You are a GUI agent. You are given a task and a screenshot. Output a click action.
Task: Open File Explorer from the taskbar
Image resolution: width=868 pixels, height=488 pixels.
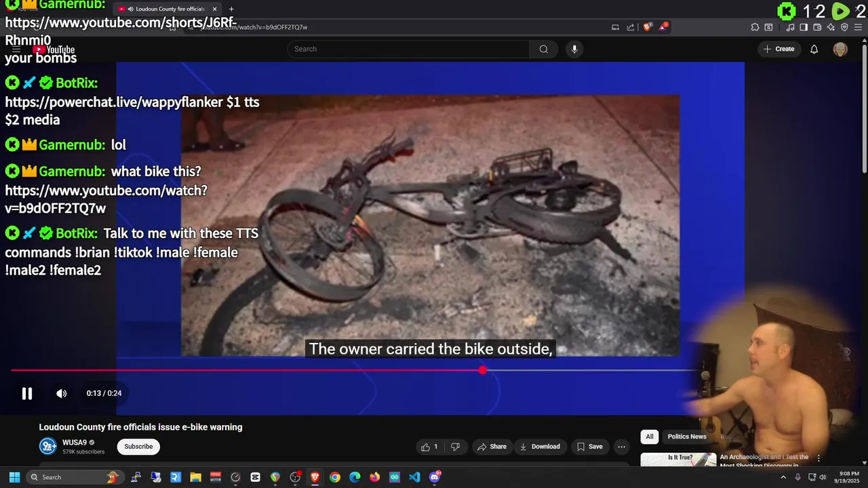(195, 477)
